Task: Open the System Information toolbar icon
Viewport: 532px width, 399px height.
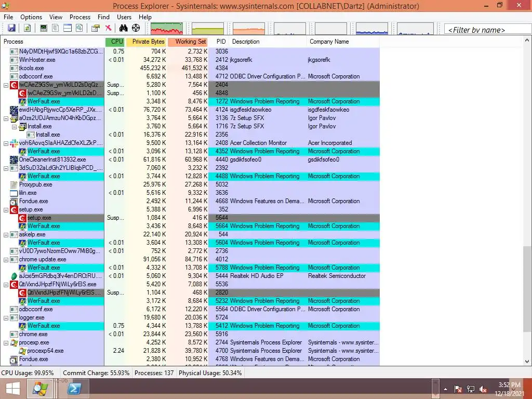Action: pos(44,28)
